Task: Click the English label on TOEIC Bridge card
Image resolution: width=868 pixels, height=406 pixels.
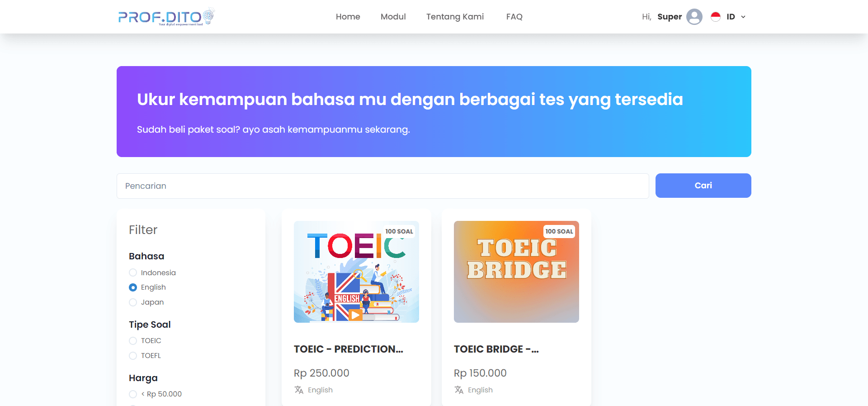Action: 480,390
